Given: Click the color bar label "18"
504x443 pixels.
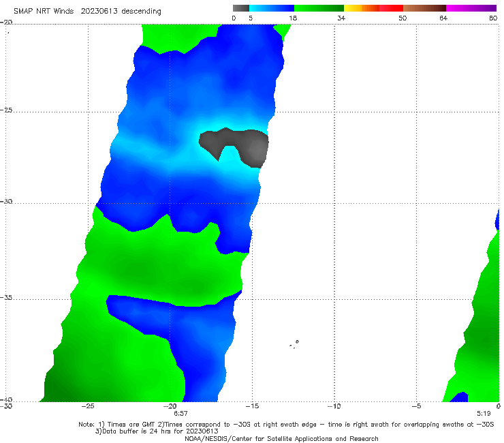Looking at the screenshot, I should tap(293, 18).
